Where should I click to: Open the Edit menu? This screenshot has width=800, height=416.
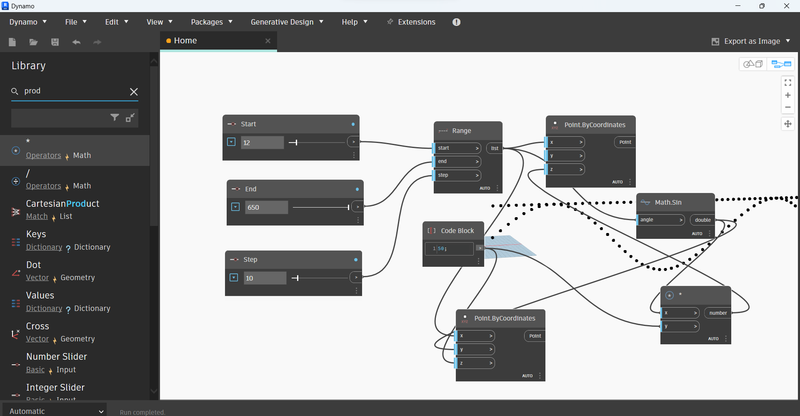117,22
